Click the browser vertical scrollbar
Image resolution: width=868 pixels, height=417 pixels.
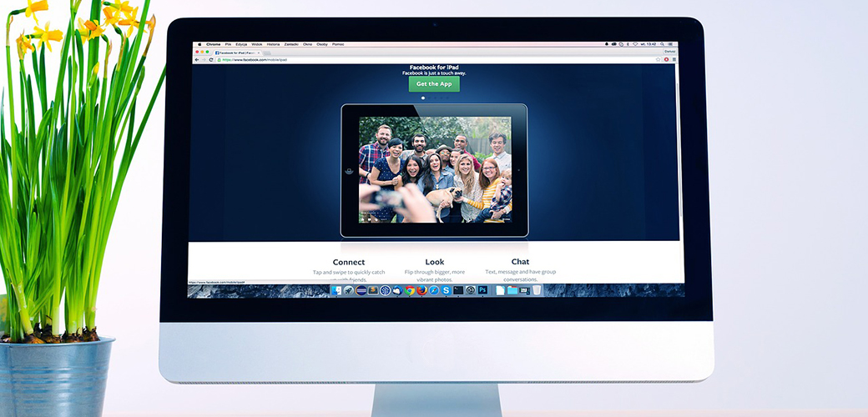[x=681, y=152]
